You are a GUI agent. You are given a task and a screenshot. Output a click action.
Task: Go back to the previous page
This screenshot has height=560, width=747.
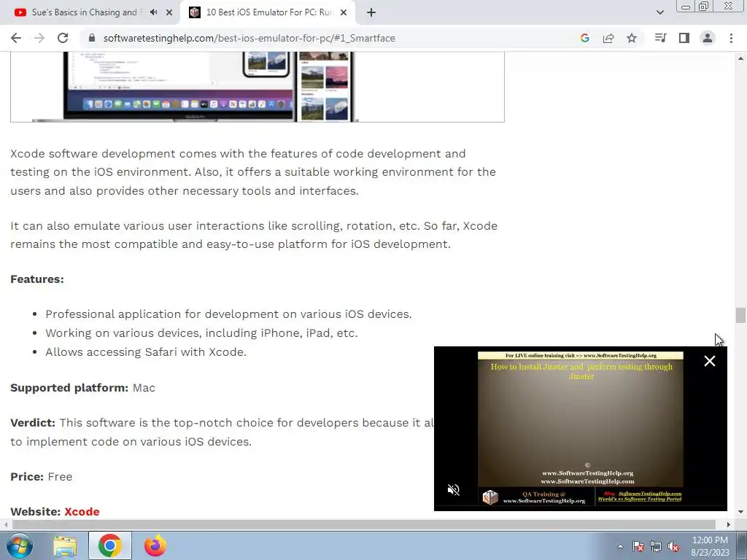point(16,38)
